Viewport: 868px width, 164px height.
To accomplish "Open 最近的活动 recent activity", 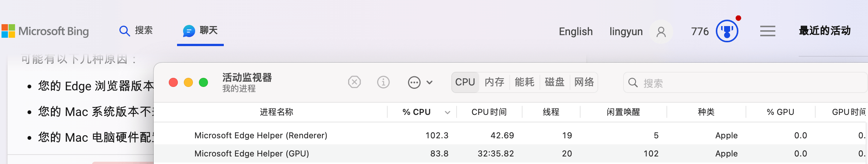I will (x=825, y=31).
